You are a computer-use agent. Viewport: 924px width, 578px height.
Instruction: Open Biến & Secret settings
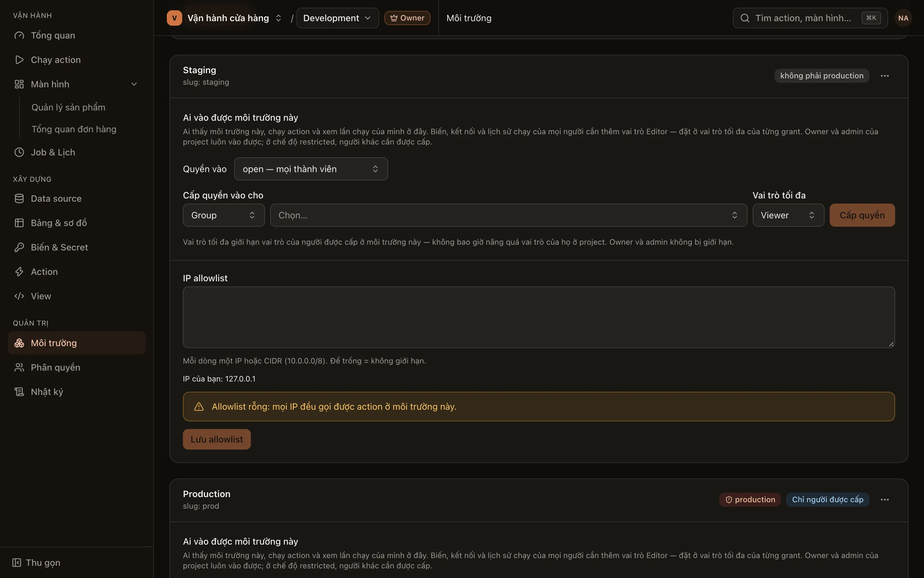tap(76, 247)
